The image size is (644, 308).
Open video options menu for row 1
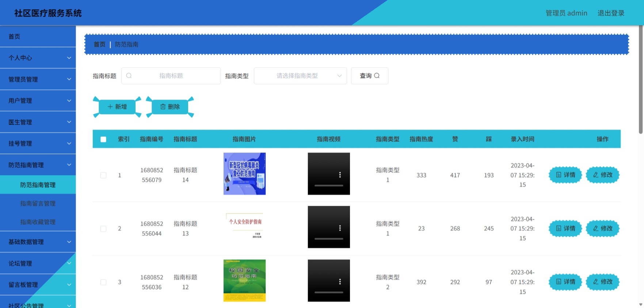[x=340, y=175]
